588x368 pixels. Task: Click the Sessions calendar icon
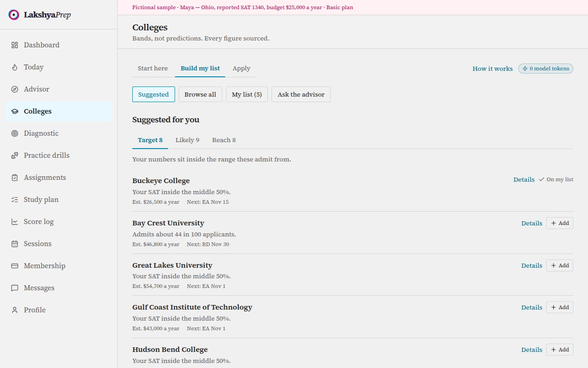15,244
